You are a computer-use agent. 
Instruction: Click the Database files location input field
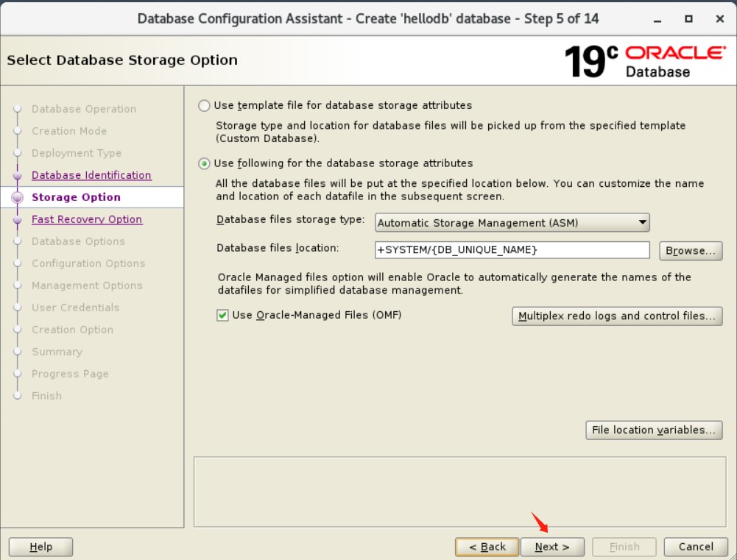tap(512, 250)
